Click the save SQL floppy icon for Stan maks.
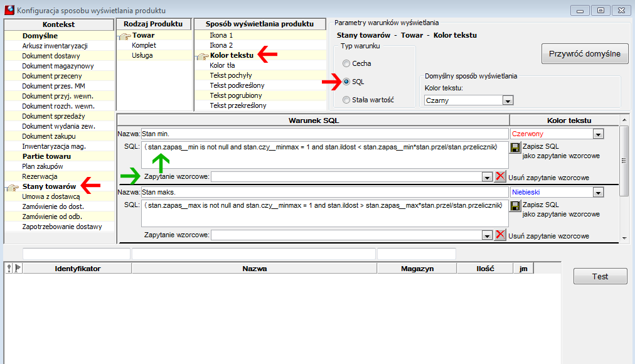This screenshot has height=364, width=635. click(515, 206)
